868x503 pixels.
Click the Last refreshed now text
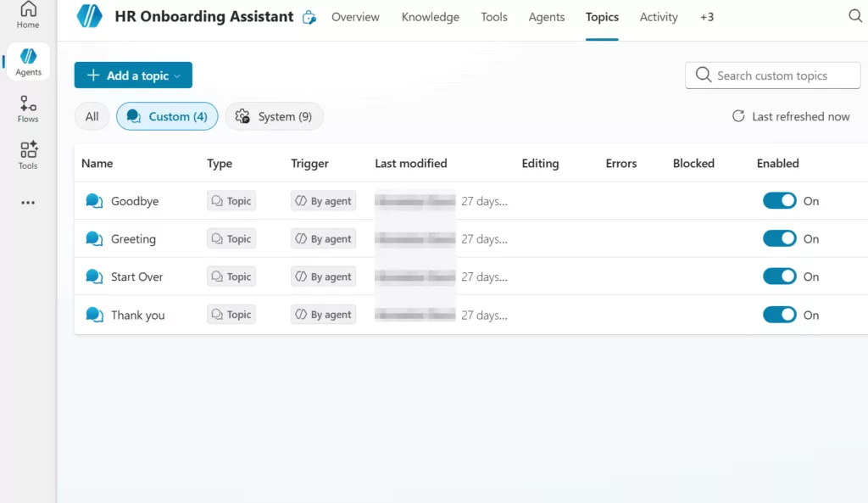[x=800, y=116]
